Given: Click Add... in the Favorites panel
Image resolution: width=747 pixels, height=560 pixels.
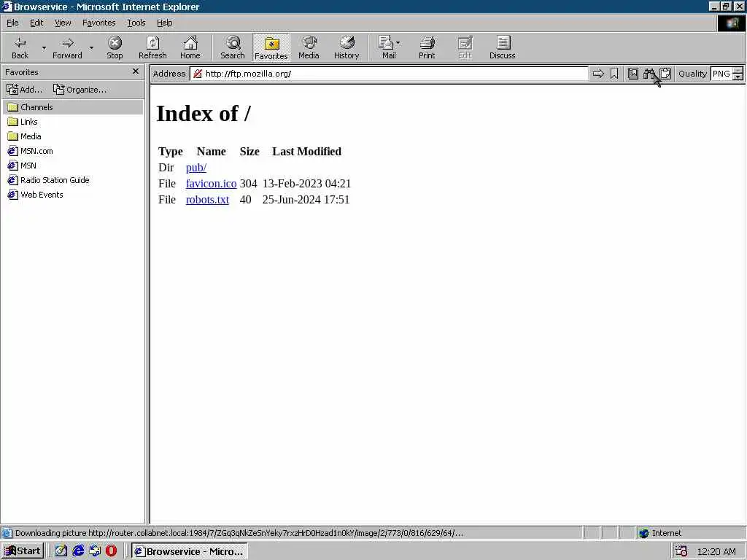Looking at the screenshot, I should tap(24, 90).
